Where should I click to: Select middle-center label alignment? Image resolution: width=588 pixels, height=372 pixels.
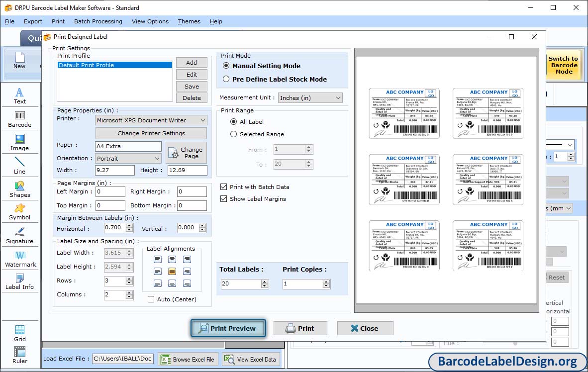172,272
